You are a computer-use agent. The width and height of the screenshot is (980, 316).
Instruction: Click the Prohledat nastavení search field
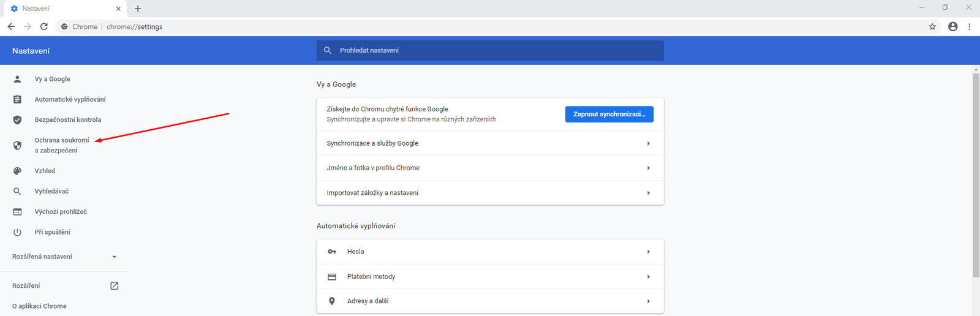[490, 50]
